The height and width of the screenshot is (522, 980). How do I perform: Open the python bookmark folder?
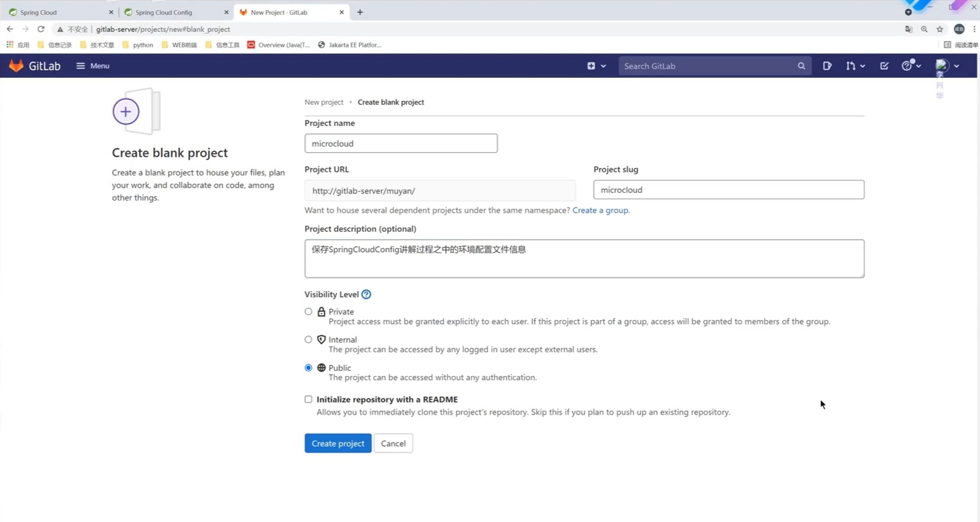click(x=138, y=45)
